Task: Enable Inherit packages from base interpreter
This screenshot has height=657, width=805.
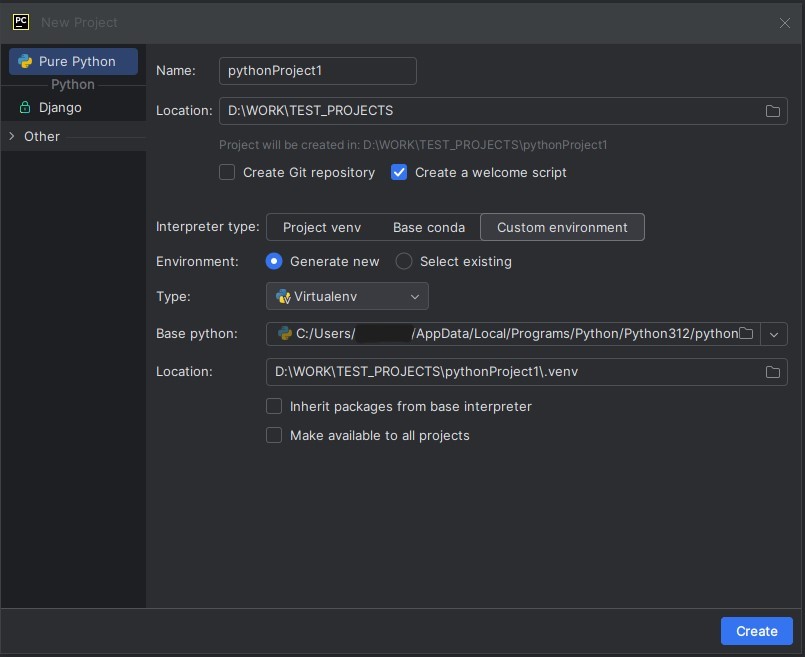Action: (x=274, y=407)
